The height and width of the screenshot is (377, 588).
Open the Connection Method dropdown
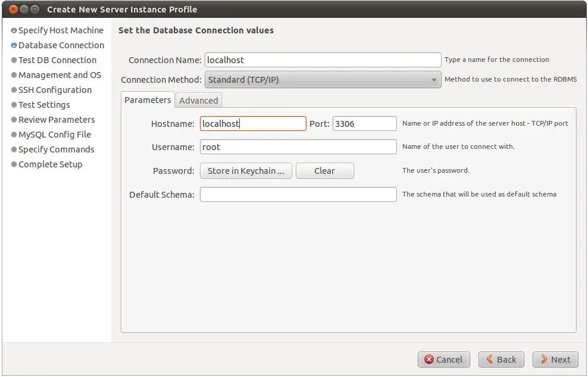pos(323,80)
